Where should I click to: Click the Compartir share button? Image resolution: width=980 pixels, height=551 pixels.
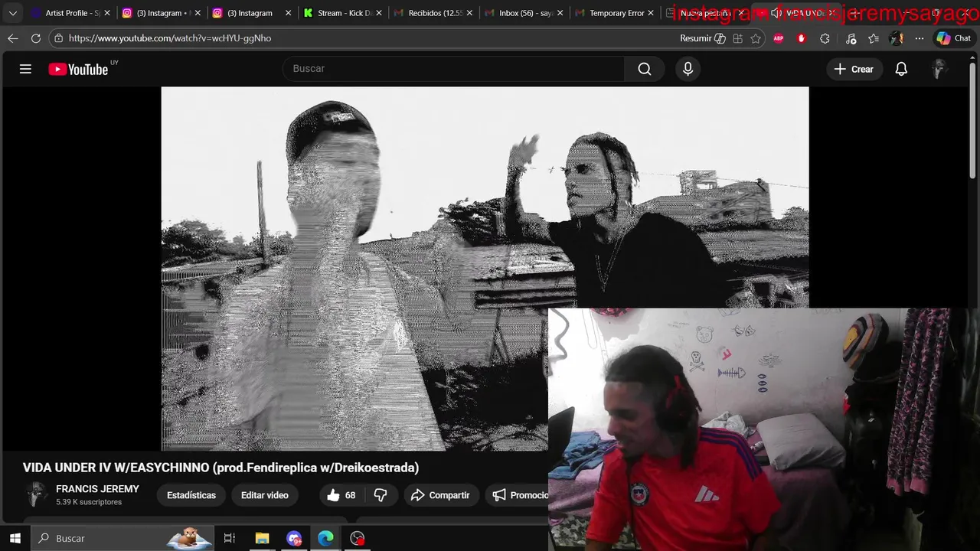point(440,495)
